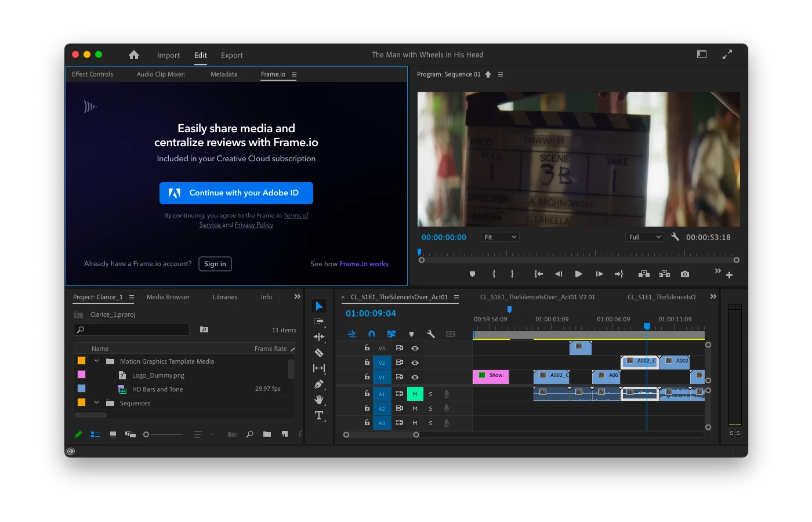Mute the A2 audio track
The height and width of the screenshot is (522, 812).
tap(415, 408)
